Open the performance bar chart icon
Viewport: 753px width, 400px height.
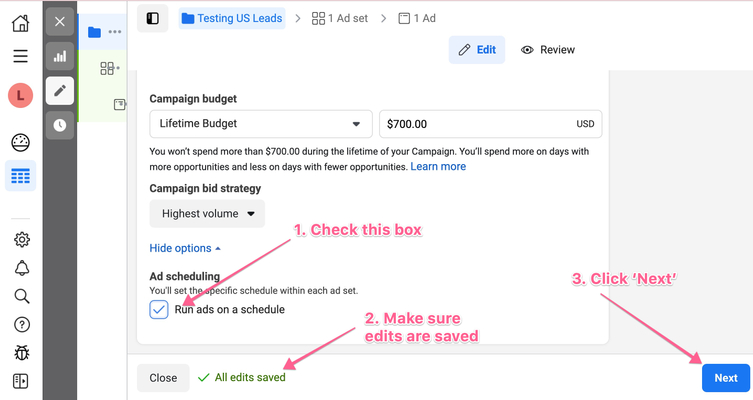pos(60,57)
